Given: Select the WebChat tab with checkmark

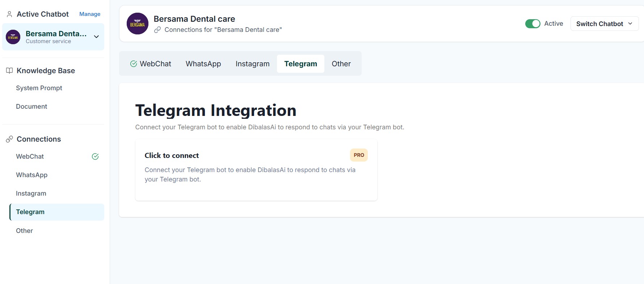Looking at the screenshot, I should tap(151, 64).
